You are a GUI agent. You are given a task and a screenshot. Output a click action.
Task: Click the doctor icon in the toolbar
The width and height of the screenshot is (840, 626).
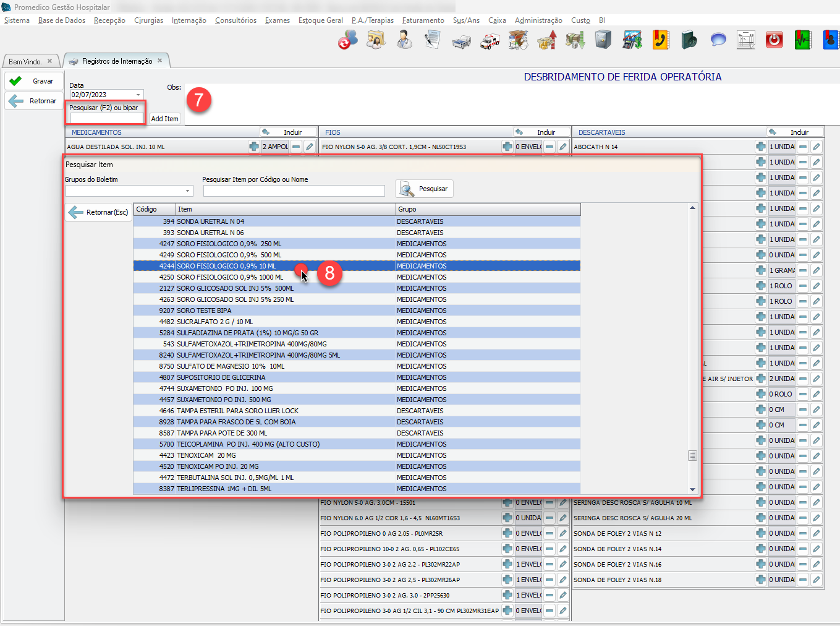click(x=404, y=40)
